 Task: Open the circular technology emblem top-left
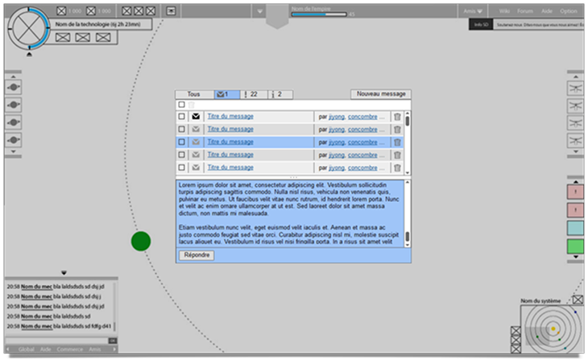(29, 28)
